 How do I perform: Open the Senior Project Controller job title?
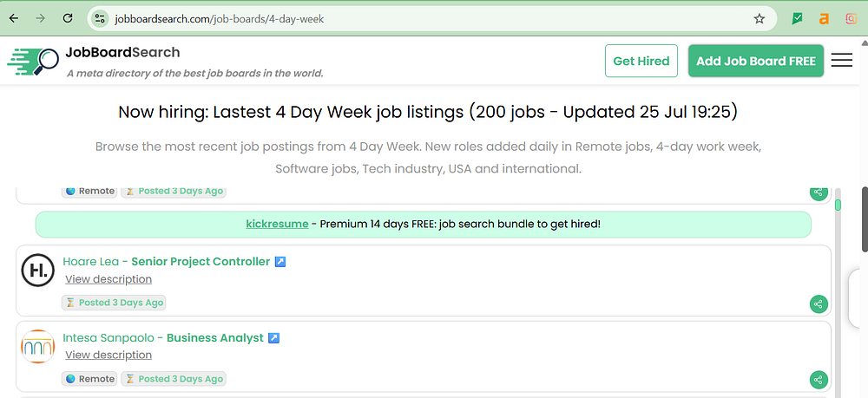[201, 262]
